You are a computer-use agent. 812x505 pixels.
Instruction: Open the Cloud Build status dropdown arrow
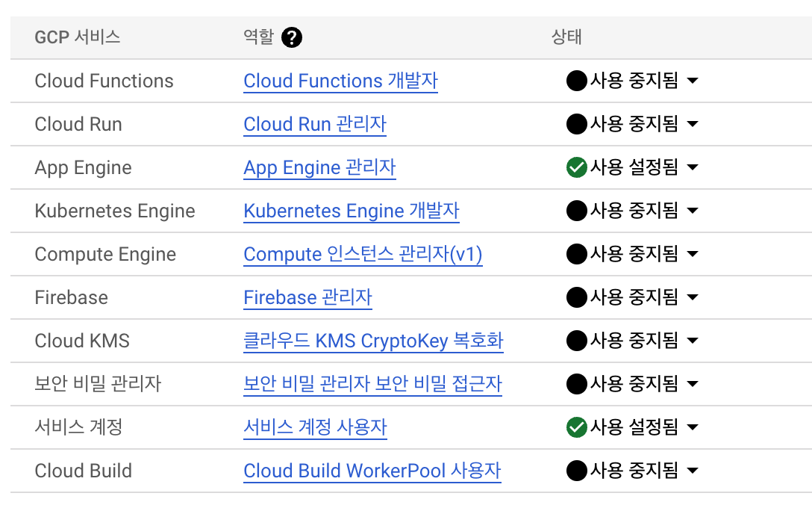point(693,470)
